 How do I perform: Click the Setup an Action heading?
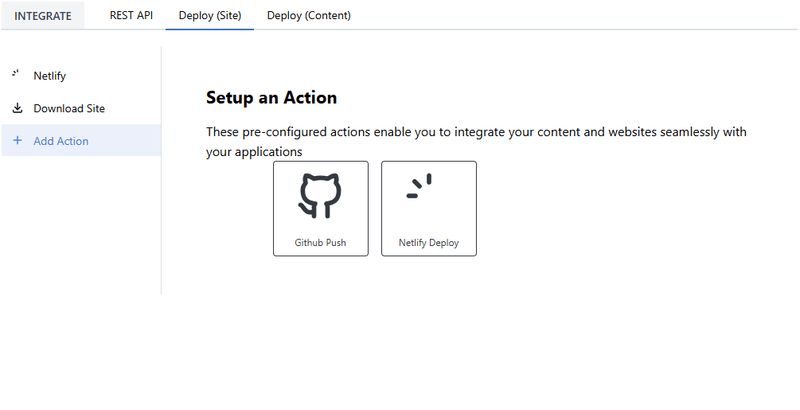pos(271,97)
